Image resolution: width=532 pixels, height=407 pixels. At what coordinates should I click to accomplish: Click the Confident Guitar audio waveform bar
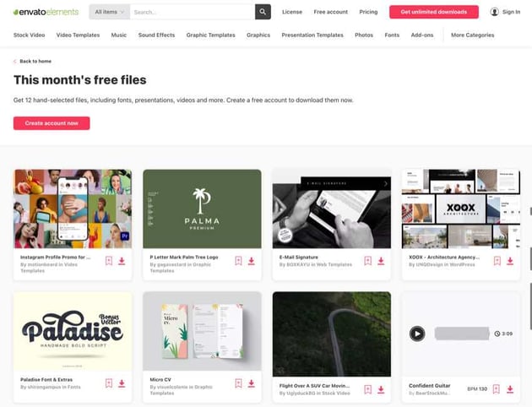click(x=462, y=334)
